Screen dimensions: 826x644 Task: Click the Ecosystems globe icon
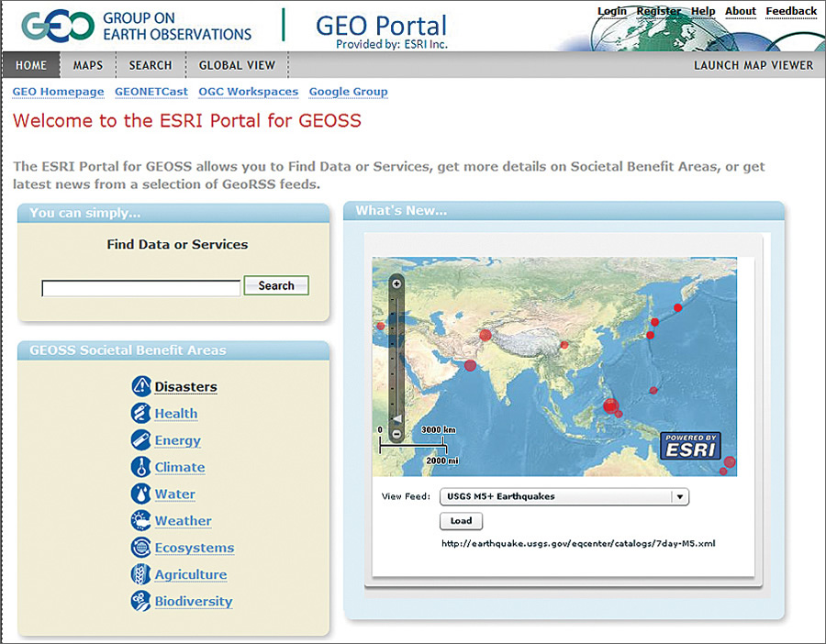(140, 547)
